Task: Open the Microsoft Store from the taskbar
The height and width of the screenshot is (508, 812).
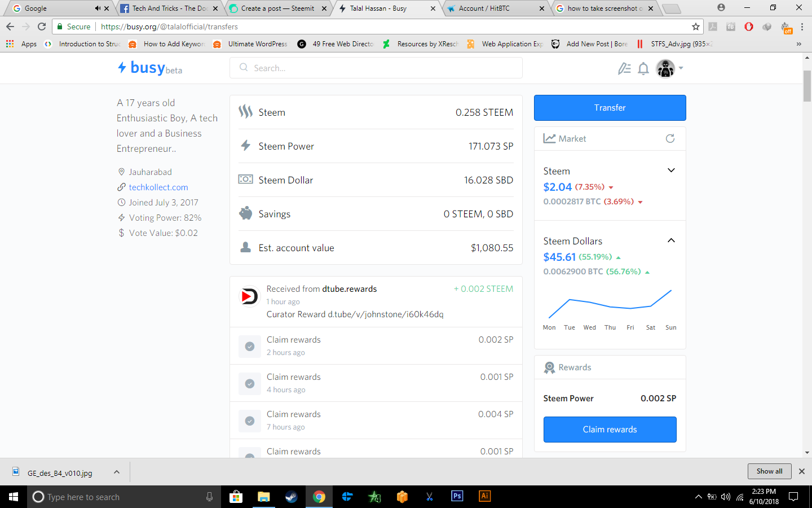Action: (236, 497)
